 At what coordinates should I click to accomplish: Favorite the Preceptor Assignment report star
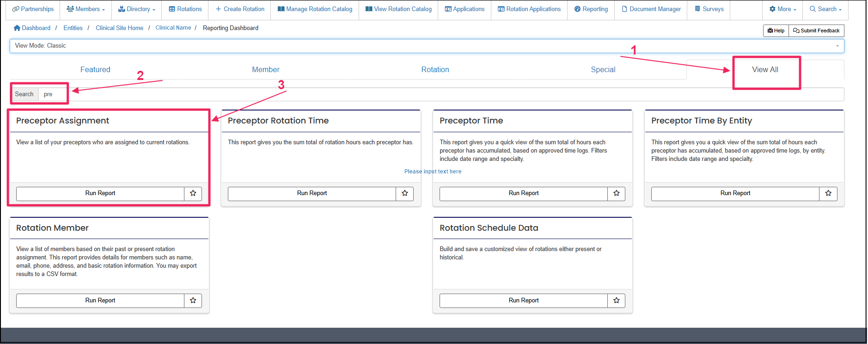tap(193, 193)
